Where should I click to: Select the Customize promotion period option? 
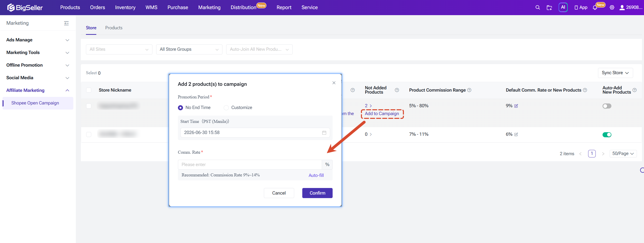[226, 108]
